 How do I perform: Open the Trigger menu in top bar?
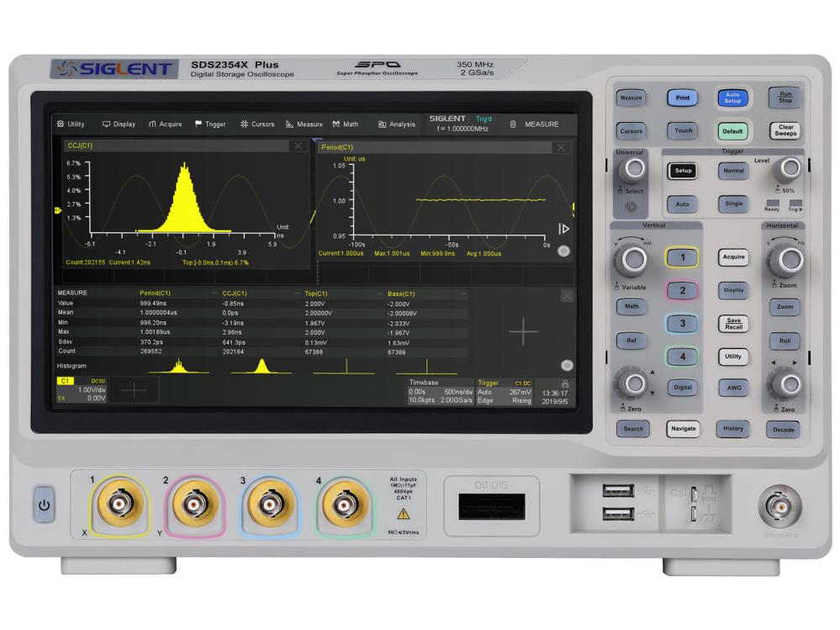(210, 124)
